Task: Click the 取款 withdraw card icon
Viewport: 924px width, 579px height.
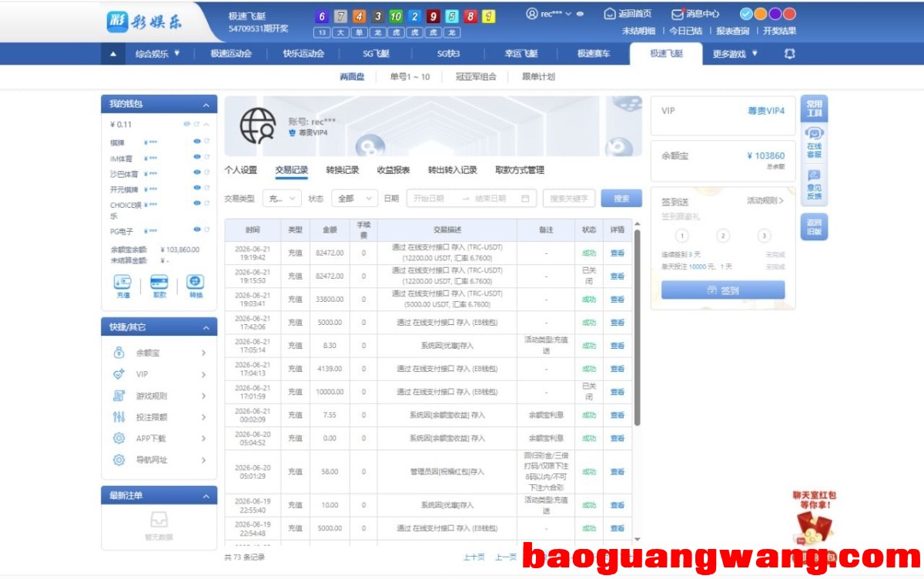Action: (159, 283)
